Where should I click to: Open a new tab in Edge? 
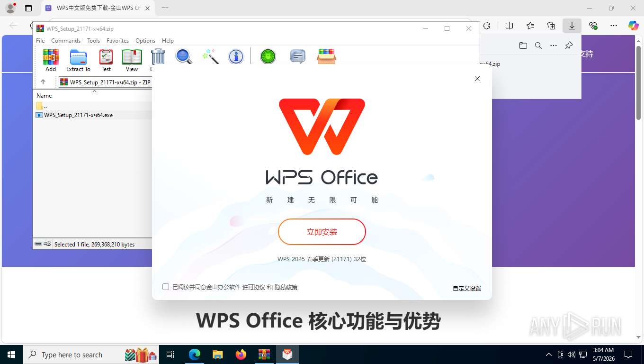tap(165, 8)
